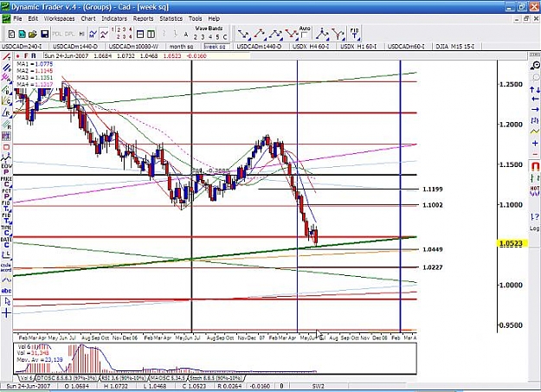
Task: Switch to week sq tab
Action: [x=215, y=46]
